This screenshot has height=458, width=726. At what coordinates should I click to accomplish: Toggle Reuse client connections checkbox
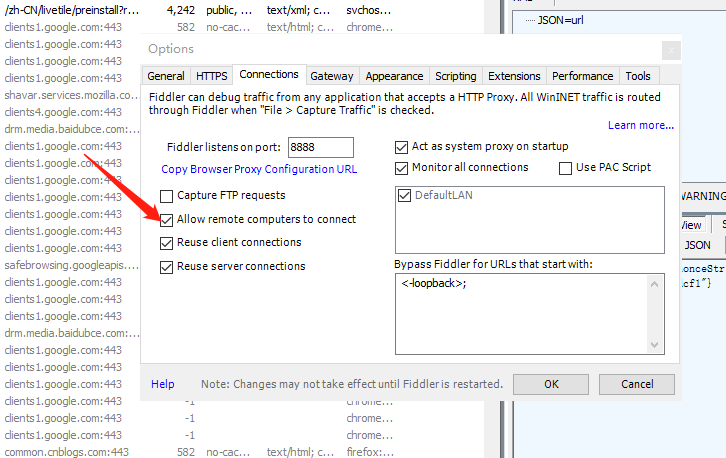(166, 243)
